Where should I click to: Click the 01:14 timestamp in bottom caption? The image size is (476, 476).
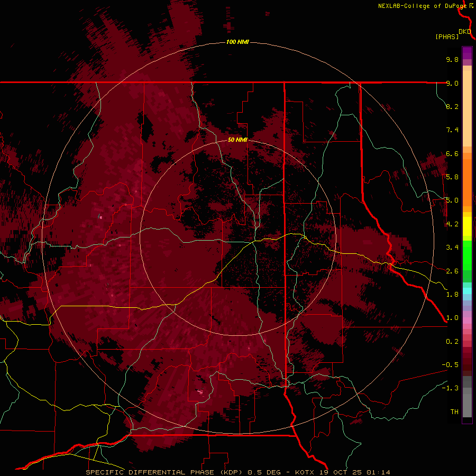[x=378, y=472]
